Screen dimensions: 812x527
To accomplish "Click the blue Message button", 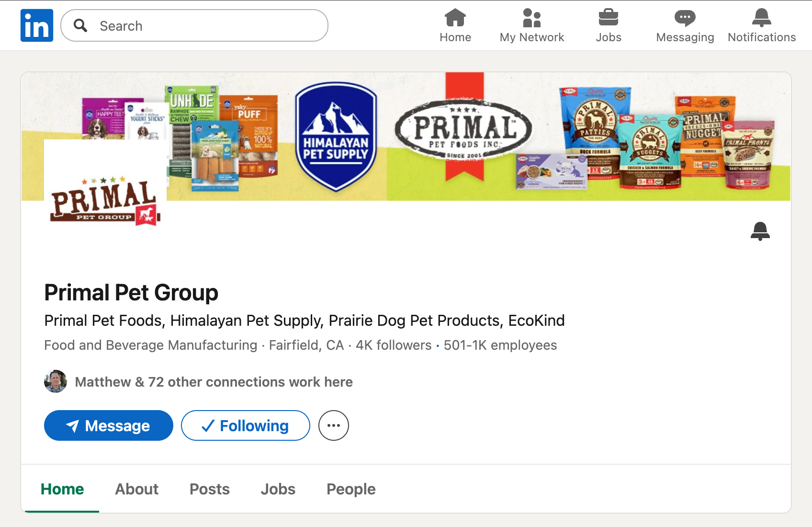I will pos(109,425).
